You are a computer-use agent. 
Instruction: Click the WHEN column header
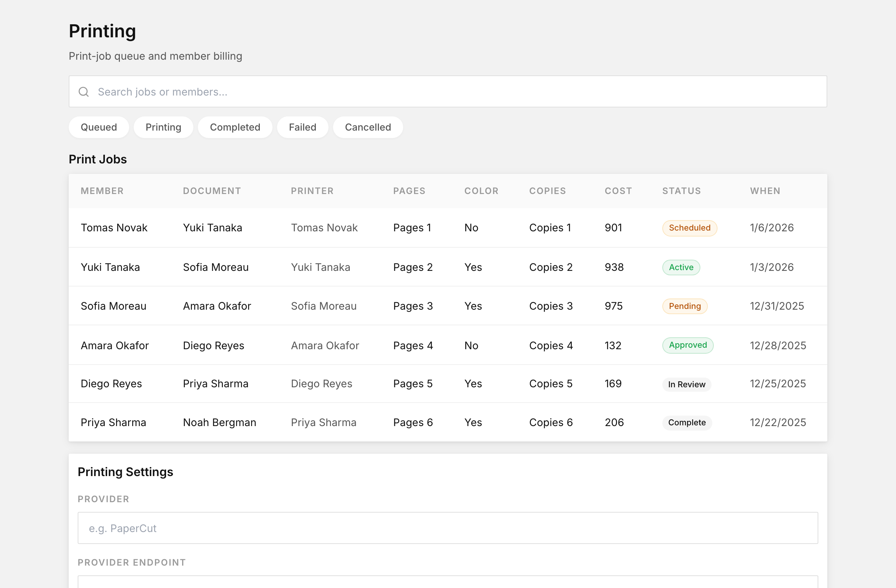click(765, 191)
